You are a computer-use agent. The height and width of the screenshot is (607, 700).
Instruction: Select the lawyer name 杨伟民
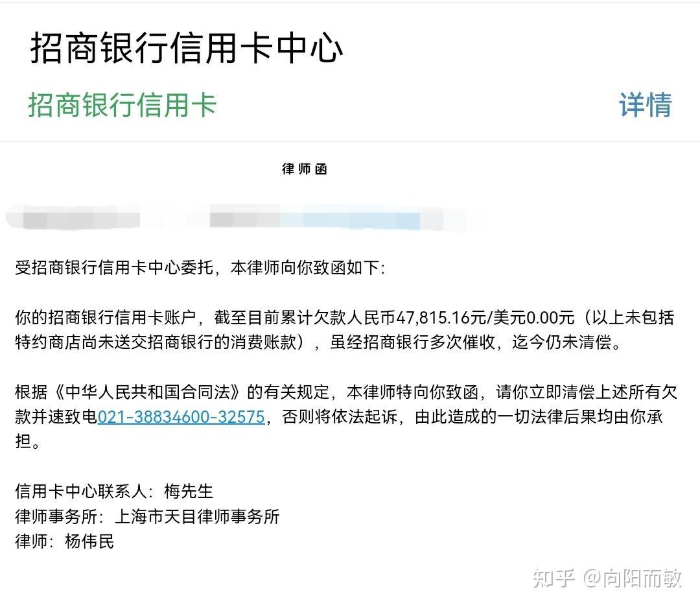point(89,541)
